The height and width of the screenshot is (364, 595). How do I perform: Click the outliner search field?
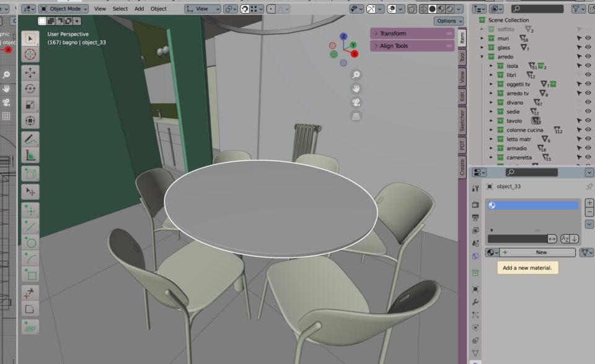pyautogui.click(x=537, y=9)
